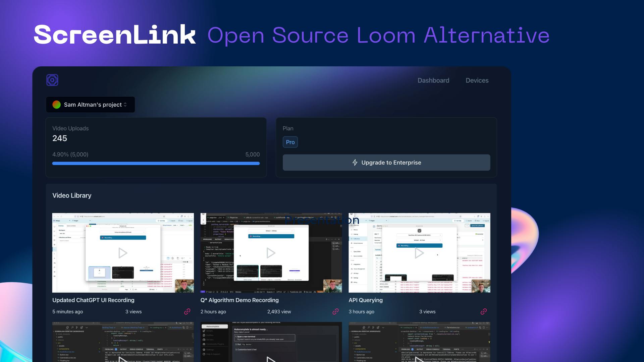Click the ScreenLink logo icon
644x362 pixels.
tap(52, 80)
